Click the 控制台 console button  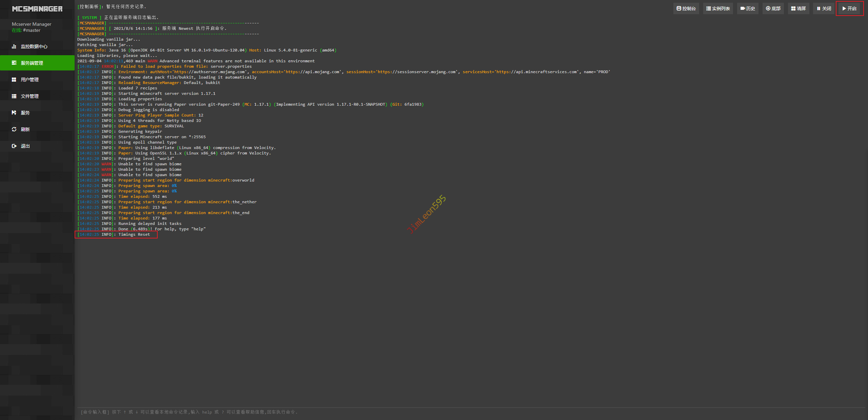[686, 8]
